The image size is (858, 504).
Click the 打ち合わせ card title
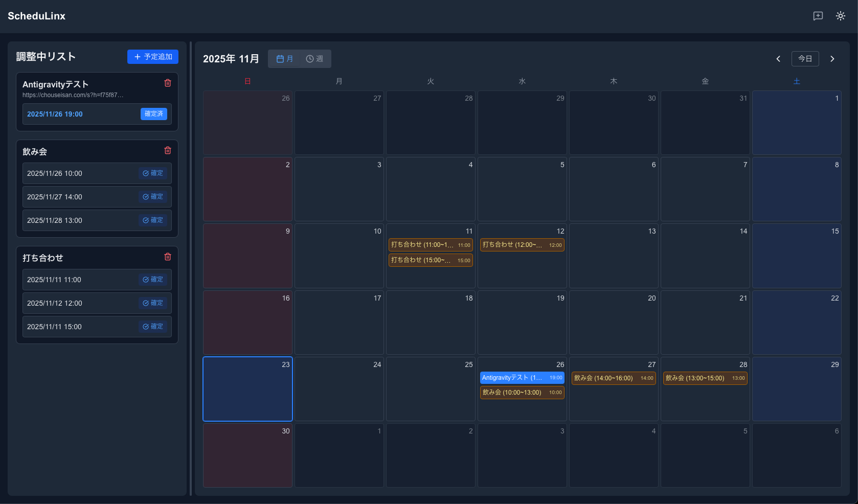pyautogui.click(x=43, y=258)
